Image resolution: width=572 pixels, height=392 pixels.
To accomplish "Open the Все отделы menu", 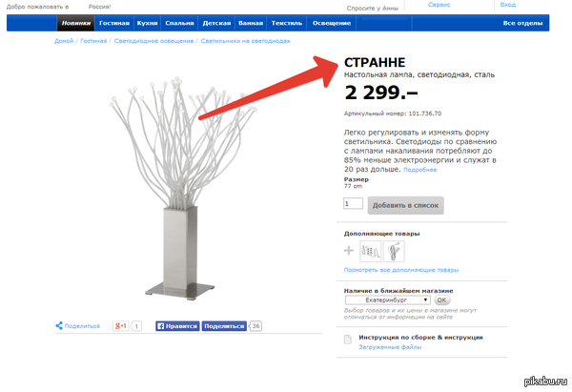I will [x=522, y=23].
